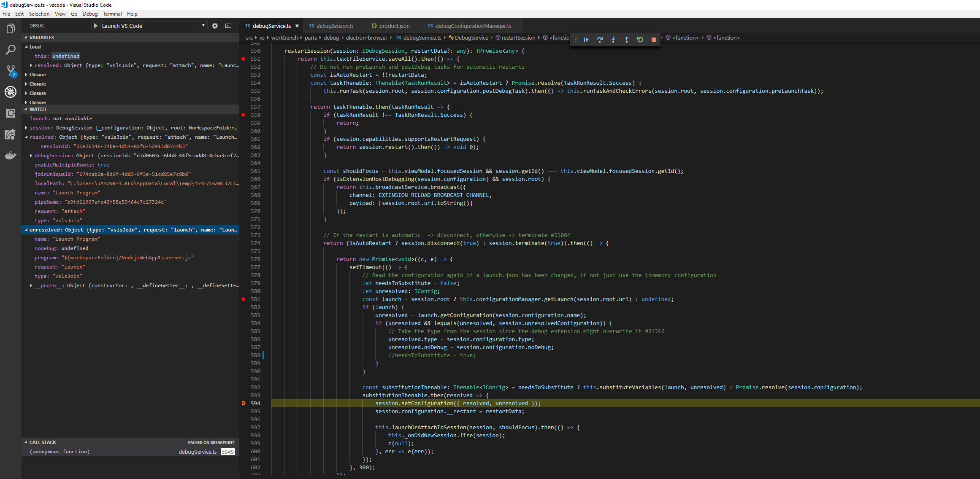Open the Search view icon

tap(11, 50)
